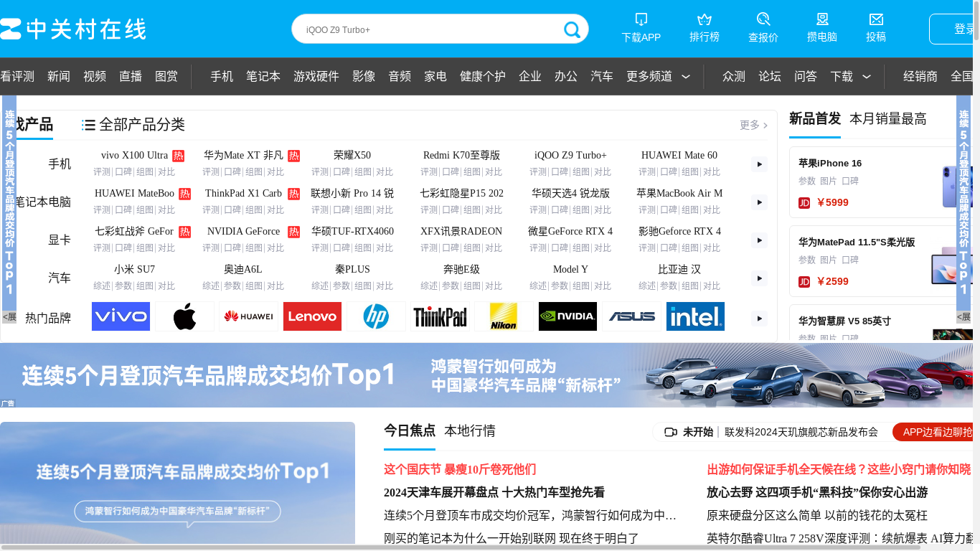Viewport: 980px width, 551px height.
Task: Click 热 badge next to vivo X100 Ultra
Action: pyautogui.click(x=179, y=156)
